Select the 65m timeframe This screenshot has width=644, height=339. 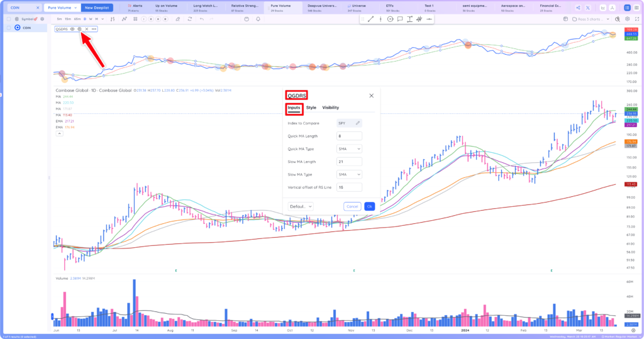tap(77, 19)
